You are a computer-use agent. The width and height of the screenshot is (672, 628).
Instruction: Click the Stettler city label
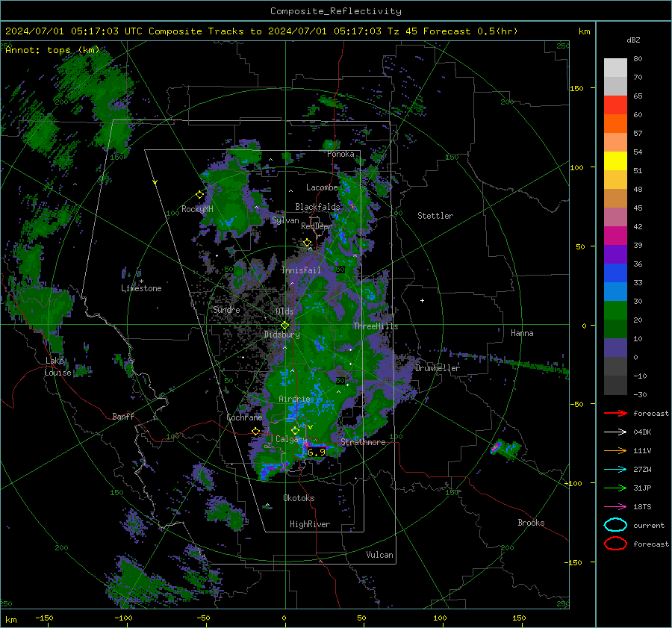[x=435, y=216]
